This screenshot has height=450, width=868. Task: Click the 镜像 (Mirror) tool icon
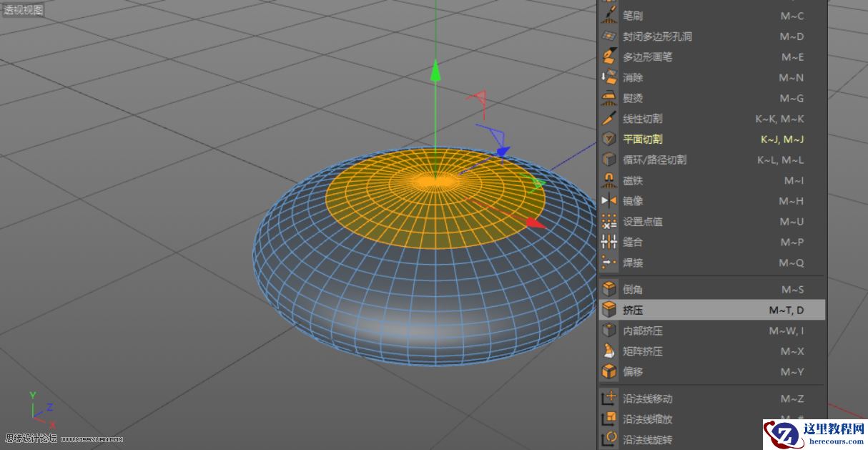(609, 201)
